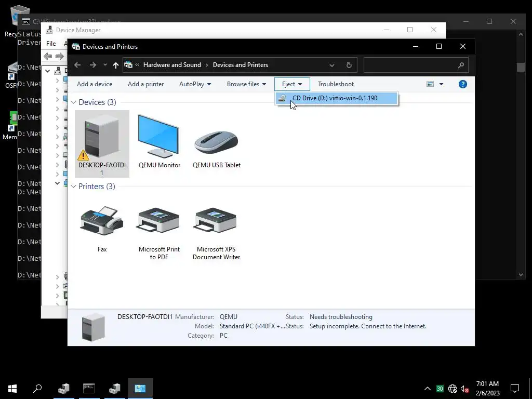This screenshot has width=532, height=399.
Task: Click "Setup incomplete. Connect to the Internet." text
Action: click(368, 326)
